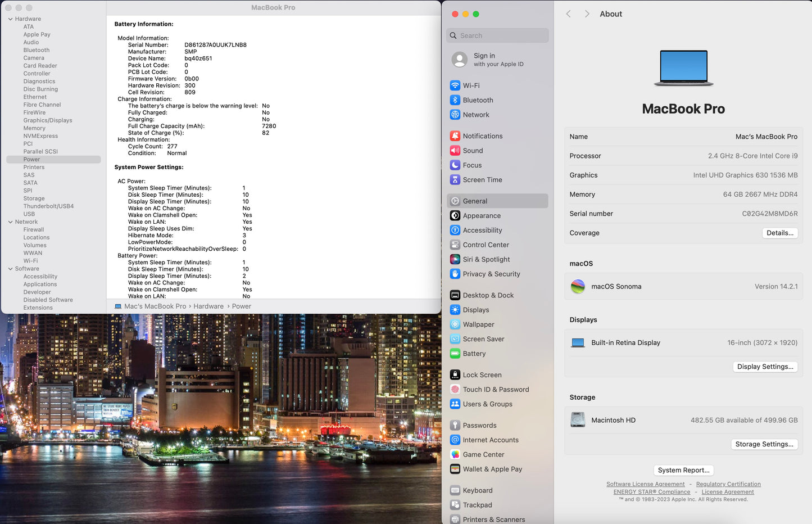Collapse the Hardware tree section
This screenshot has height=524, width=812.
click(x=10, y=19)
